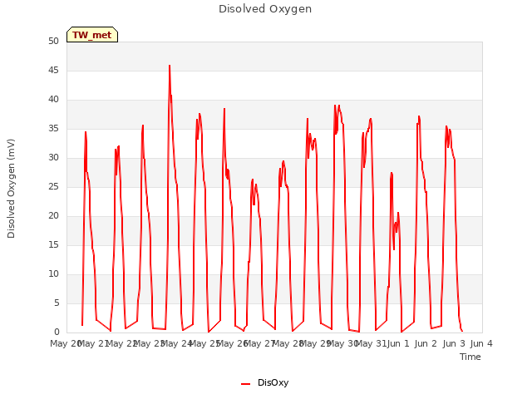Viewport: 532px width, 399px height.
Task: Click the y-axis label 25
Action: pyautogui.click(x=53, y=186)
